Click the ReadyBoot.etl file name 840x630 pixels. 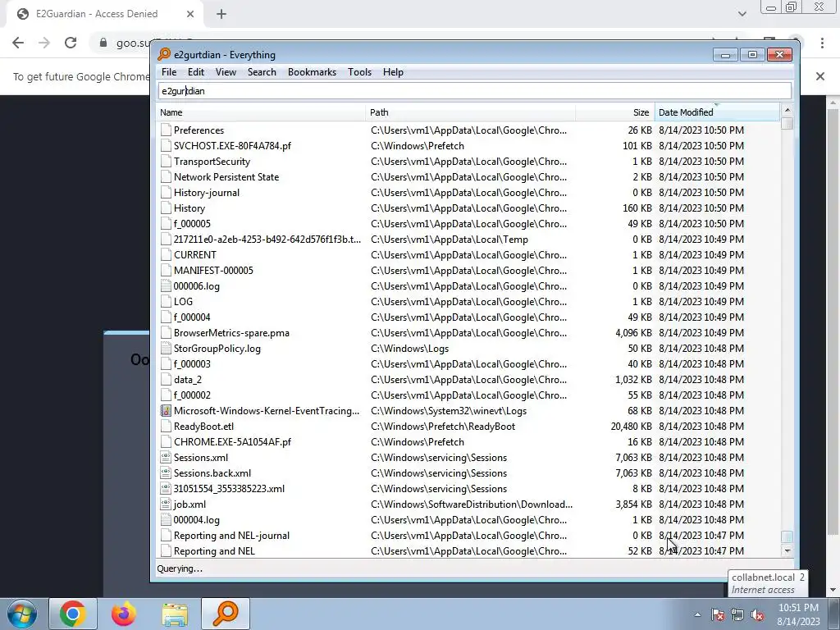coord(203,427)
